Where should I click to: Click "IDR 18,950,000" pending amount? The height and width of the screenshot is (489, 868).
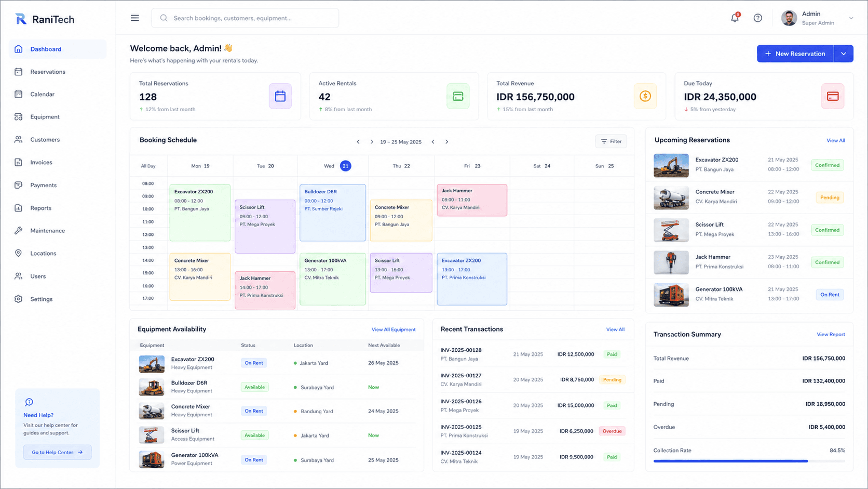click(x=825, y=404)
